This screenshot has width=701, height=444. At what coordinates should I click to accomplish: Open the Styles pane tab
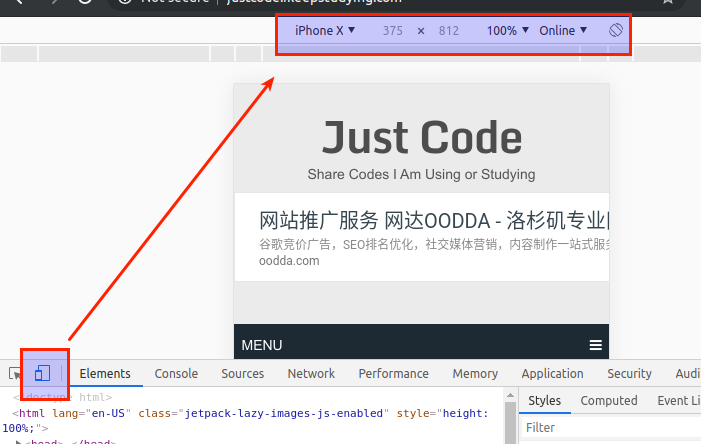tap(545, 401)
